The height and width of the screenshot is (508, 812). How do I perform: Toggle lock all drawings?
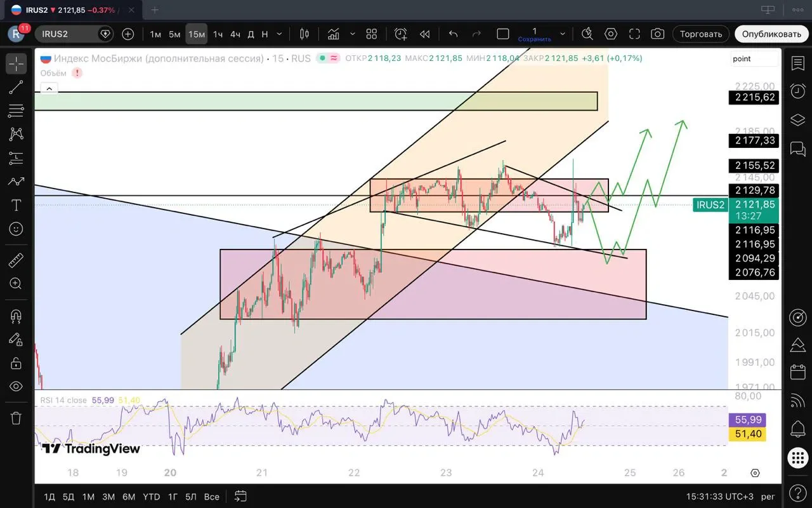coord(16,363)
